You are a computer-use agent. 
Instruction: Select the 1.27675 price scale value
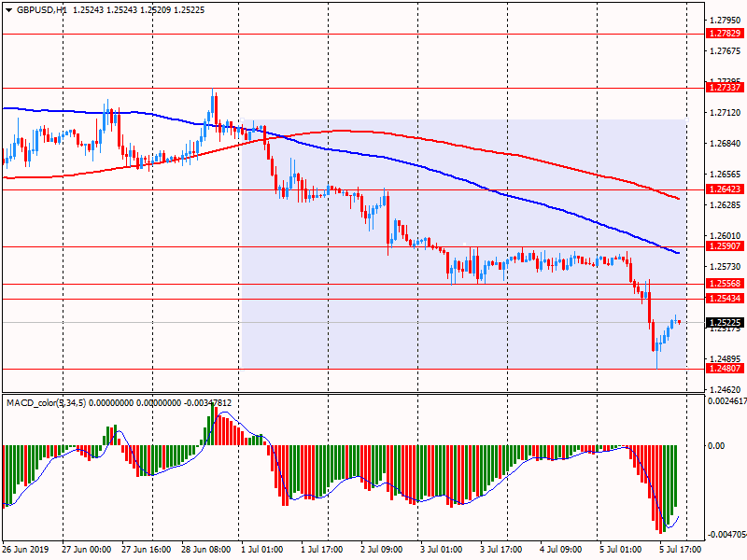pos(726,51)
